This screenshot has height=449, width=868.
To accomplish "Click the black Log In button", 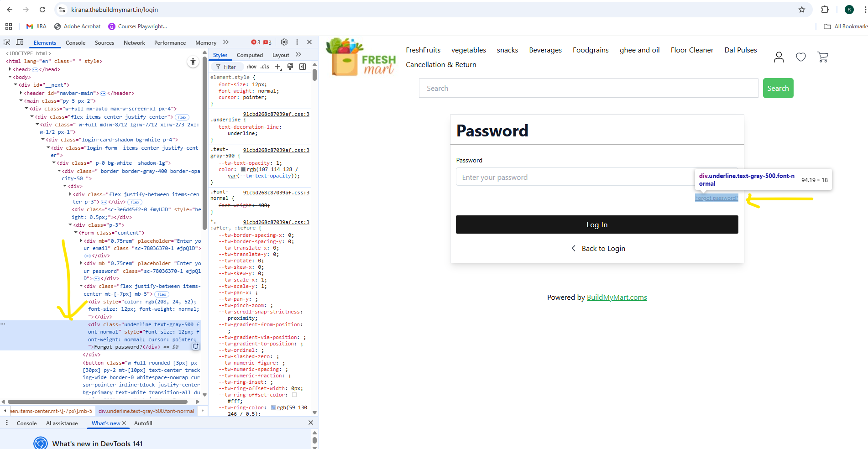I will tap(597, 224).
